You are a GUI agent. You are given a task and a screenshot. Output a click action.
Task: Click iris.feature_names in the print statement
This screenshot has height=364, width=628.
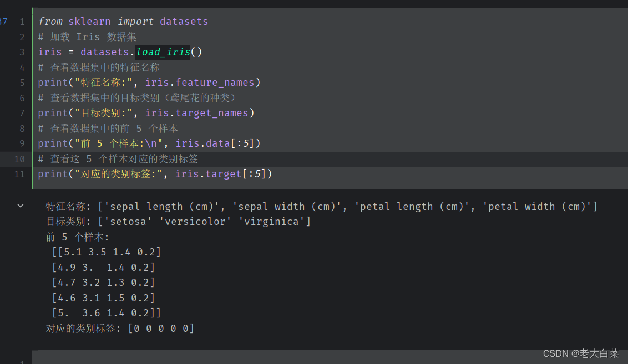click(200, 83)
